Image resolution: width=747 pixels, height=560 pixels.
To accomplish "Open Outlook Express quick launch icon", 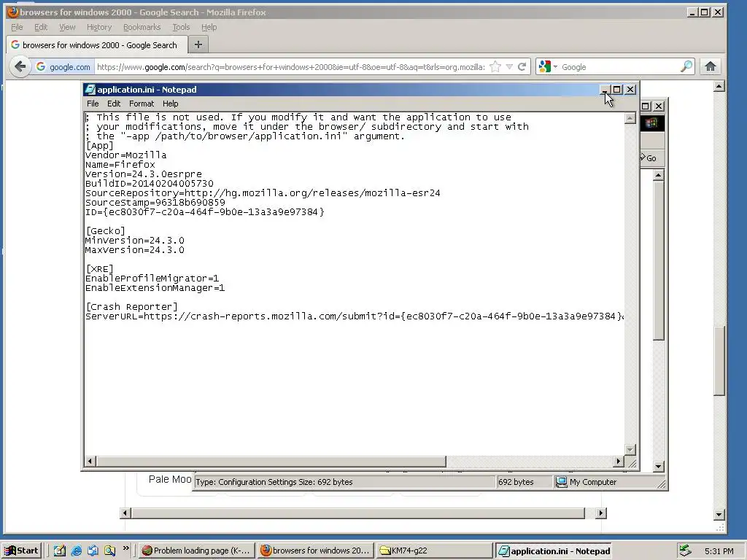I will [x=93, y=551].
